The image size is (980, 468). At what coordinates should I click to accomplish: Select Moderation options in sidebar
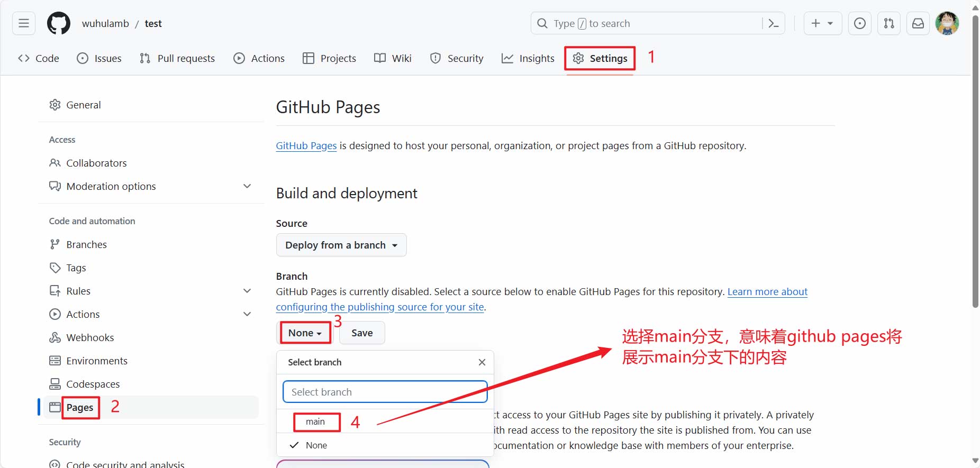[x=151, y=186]
